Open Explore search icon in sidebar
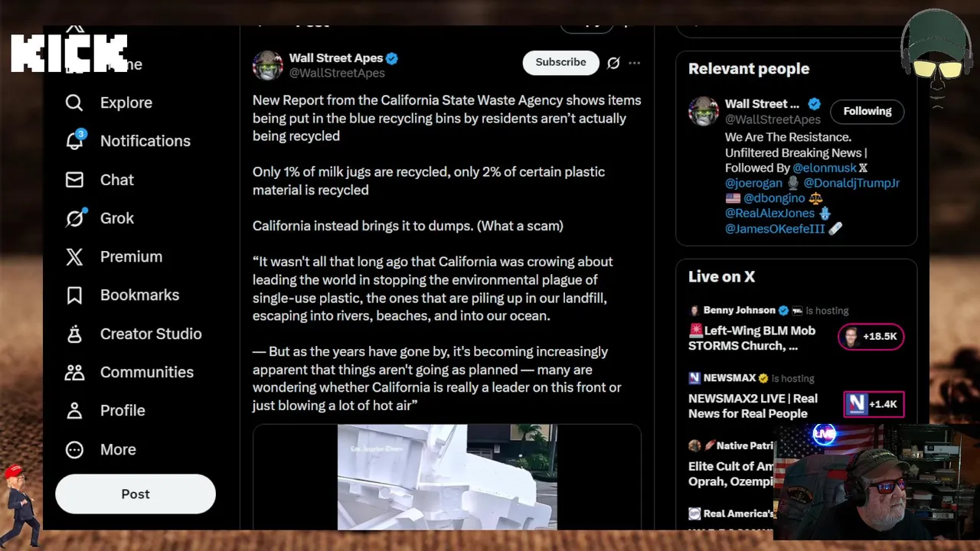 (74, 103)
